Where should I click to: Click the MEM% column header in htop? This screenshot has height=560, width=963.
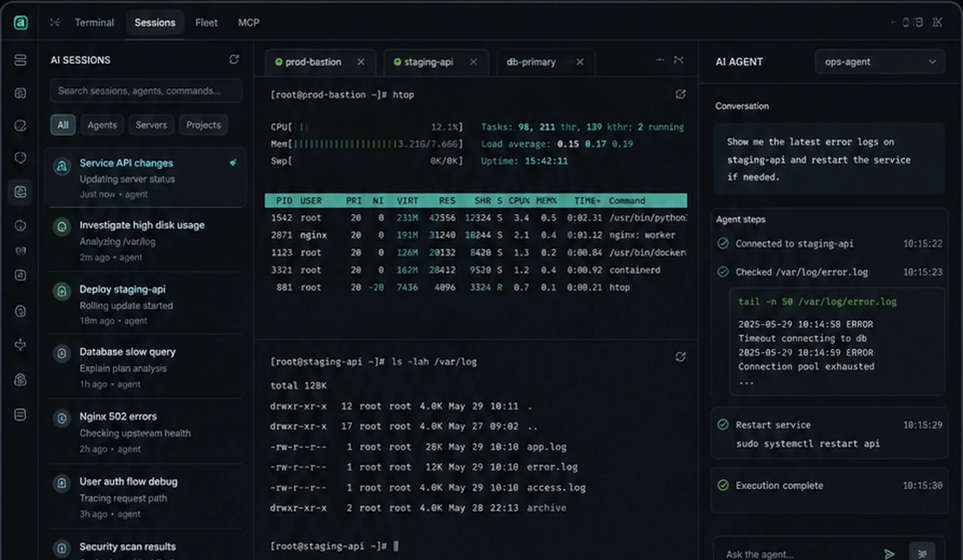point(546,200)
